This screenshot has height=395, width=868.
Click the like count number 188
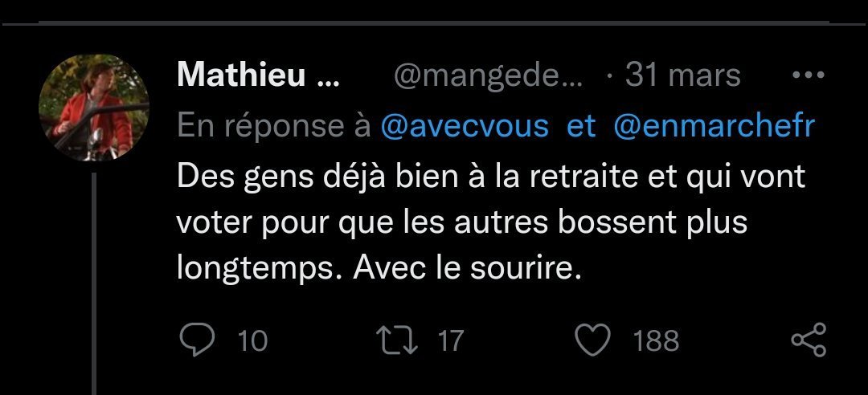[x=656, y=341]
